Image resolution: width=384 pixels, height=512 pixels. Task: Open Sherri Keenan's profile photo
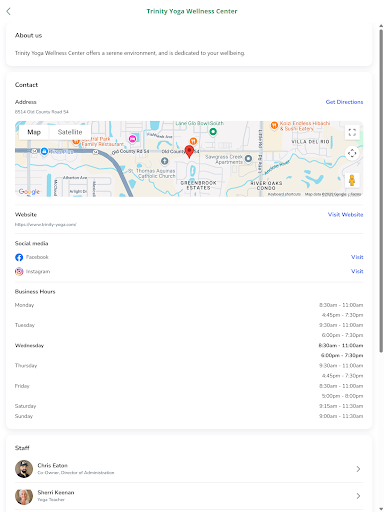click(24, 496)
